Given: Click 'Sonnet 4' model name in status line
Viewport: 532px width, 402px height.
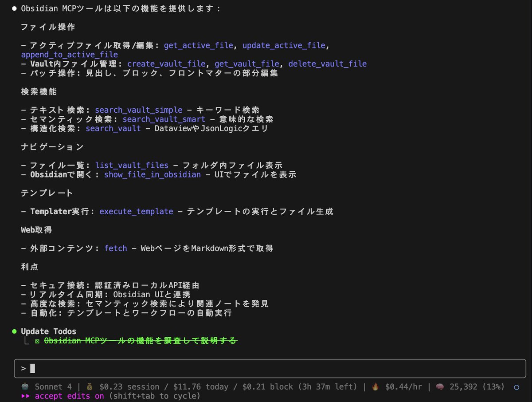Looking at the screenshot, I should click(53, 387).
